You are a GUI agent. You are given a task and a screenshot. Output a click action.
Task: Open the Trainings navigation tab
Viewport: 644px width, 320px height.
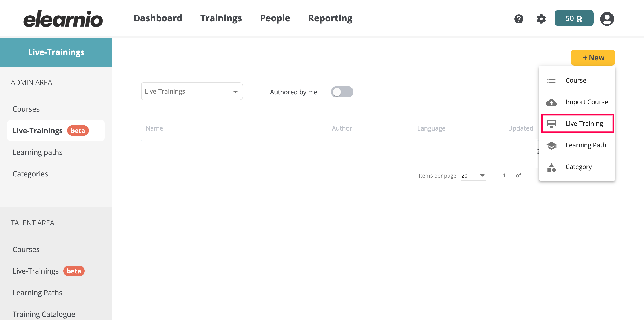(x=221, y=18)
